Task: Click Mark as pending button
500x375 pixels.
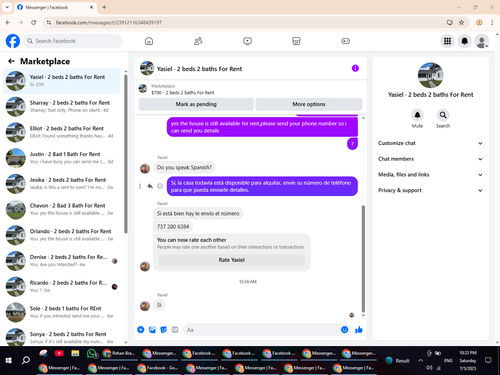Action: tap(196, 104)
